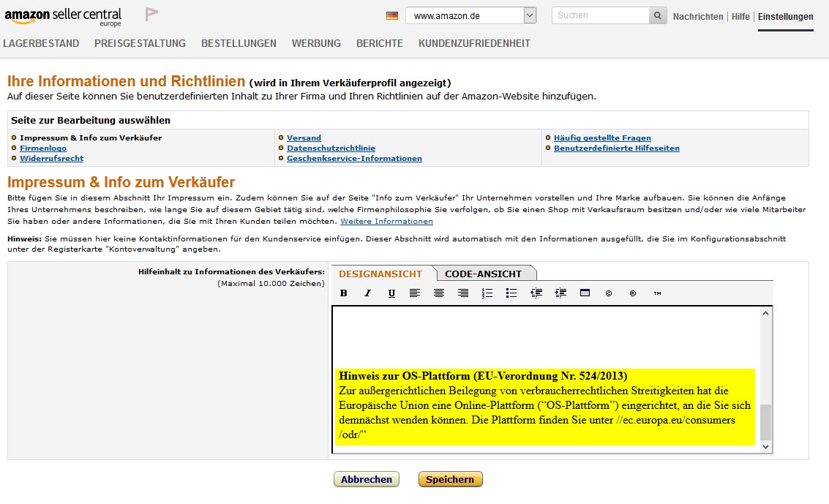The height and width of the screenshot is (504, 829).
Task: Align editor text to the left
Action: pos(415,293)
